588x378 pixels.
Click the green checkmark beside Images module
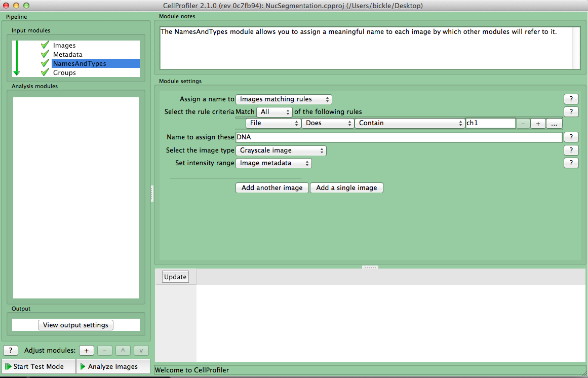click(45, 45)
